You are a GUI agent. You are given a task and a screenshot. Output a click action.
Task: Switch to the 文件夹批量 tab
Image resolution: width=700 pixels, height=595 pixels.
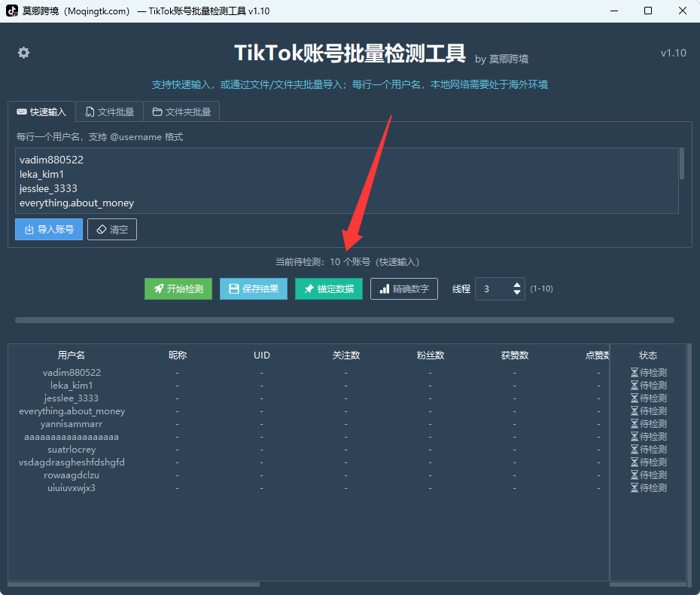point(181,111)
